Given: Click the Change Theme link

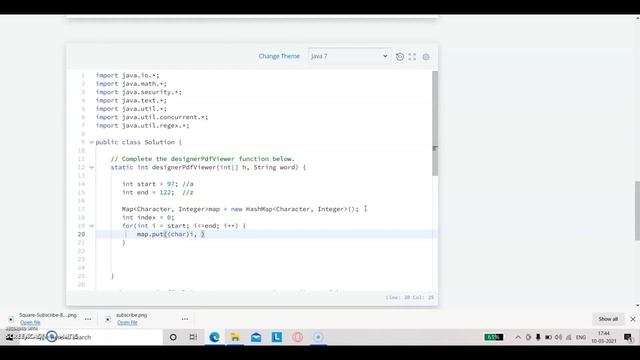Looking at the screenshot, I should (x=279, y=56).
